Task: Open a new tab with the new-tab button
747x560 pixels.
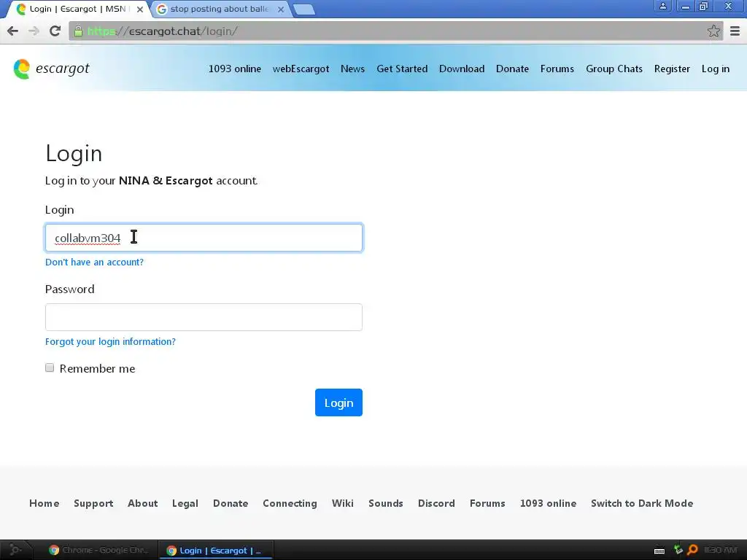Action: click(x=303, y=9)
